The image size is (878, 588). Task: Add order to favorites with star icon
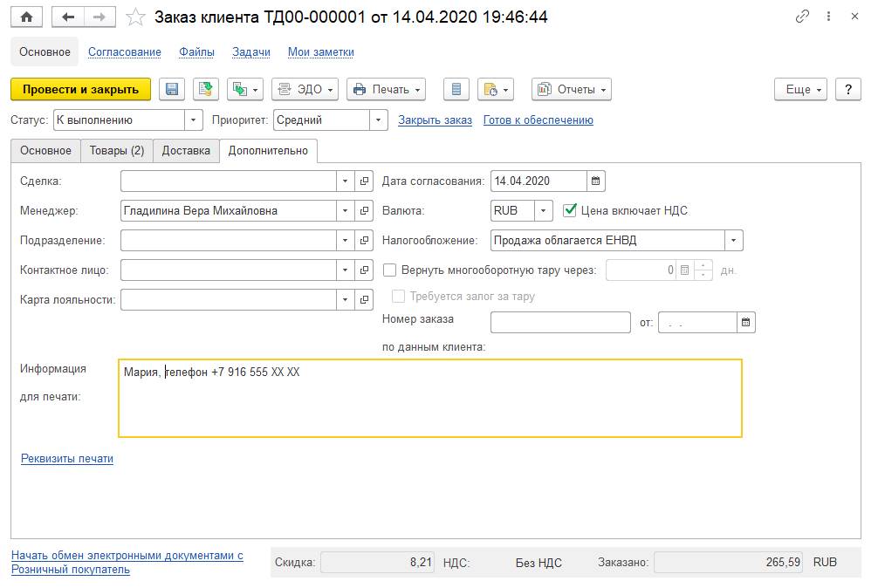tap(135, 17)
